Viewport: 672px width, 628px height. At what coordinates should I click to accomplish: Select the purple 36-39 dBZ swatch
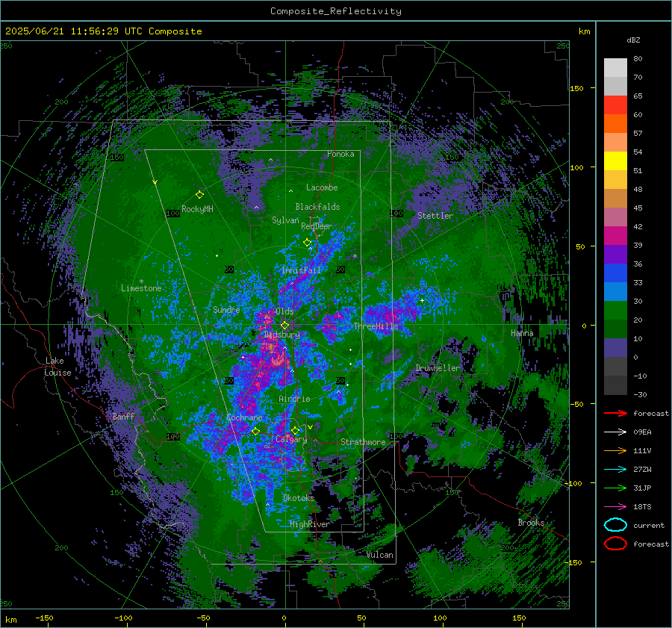pos(615,254)
